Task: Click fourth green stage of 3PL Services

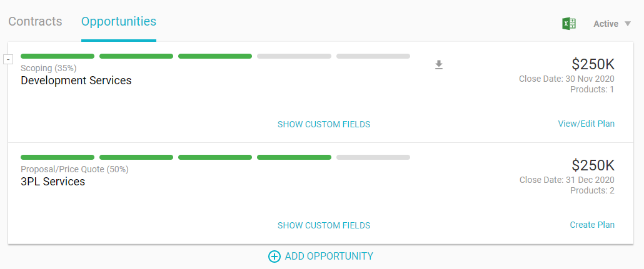Action: 294,157
